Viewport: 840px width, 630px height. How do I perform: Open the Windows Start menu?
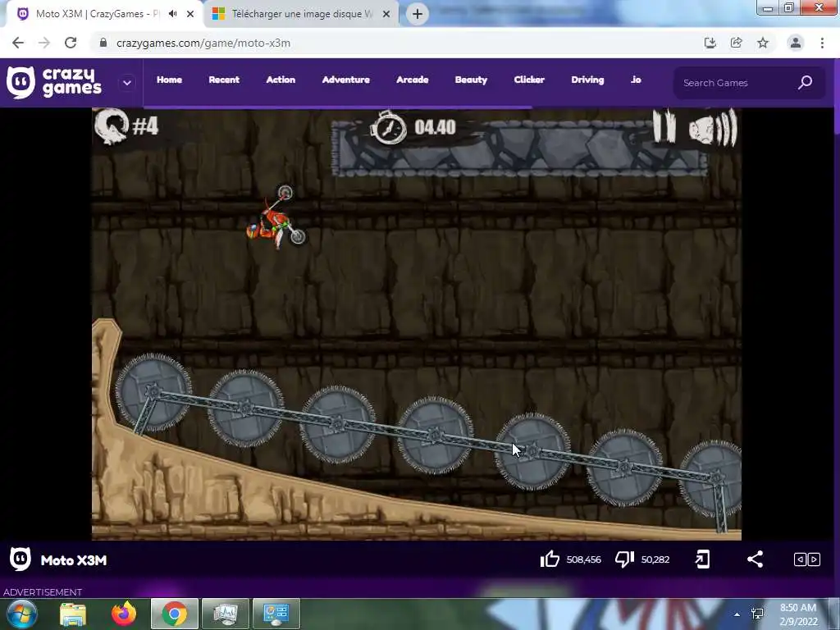click(x=22, y=614)
